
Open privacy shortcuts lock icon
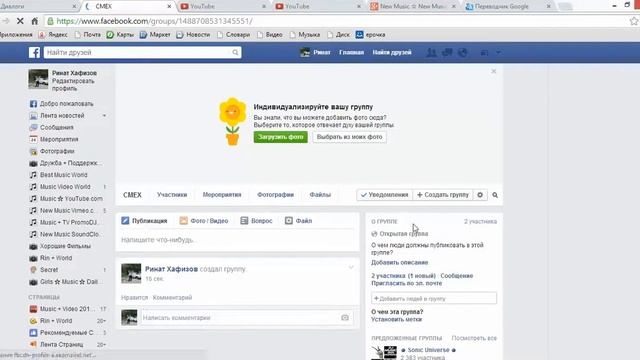coord(484,52)
